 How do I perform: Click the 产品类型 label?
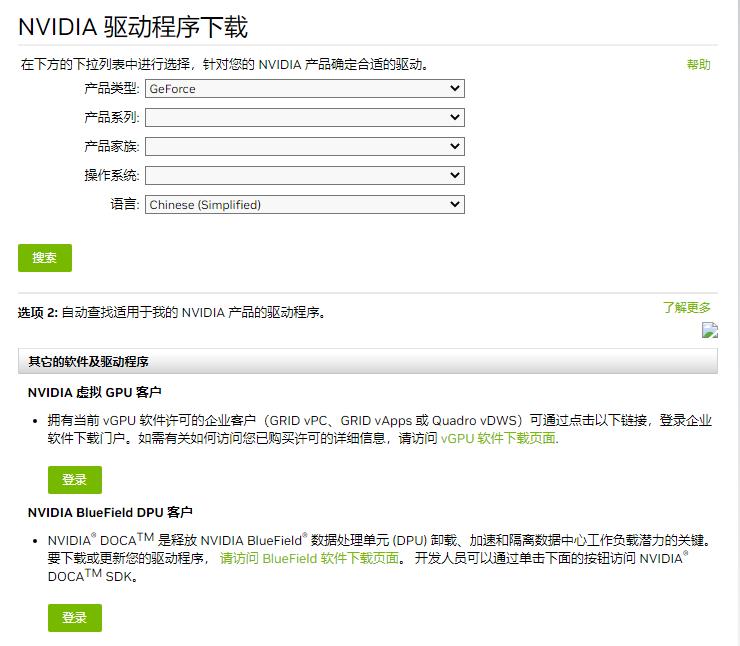[112, 88]
